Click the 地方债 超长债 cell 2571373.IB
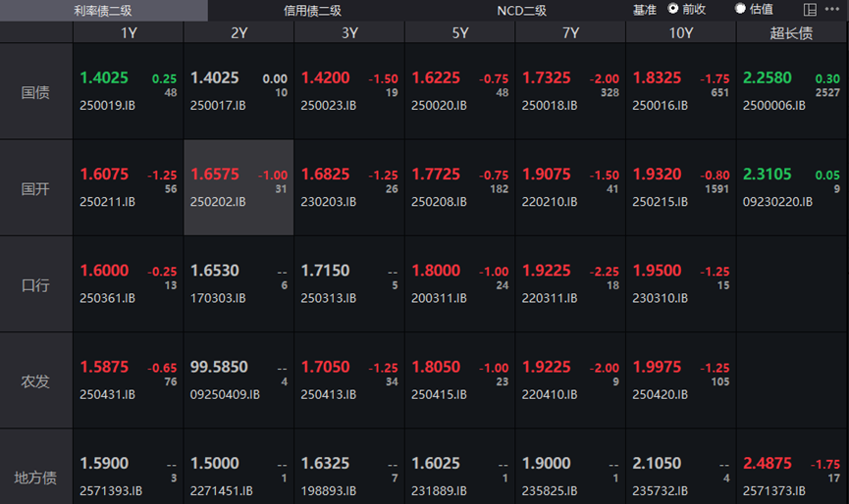The image size is (849, 504). pos(791,476)
